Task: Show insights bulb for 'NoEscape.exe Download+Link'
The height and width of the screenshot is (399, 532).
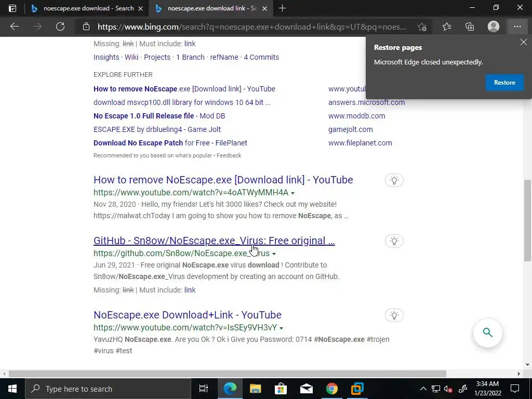Action: (394, 315)
